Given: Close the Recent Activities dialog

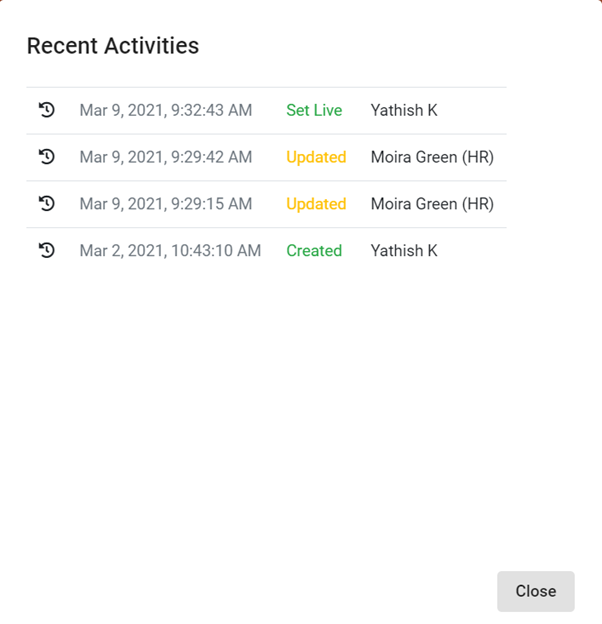Looking at the screenshot, I should pyautogui.click(x=535, y=591).
